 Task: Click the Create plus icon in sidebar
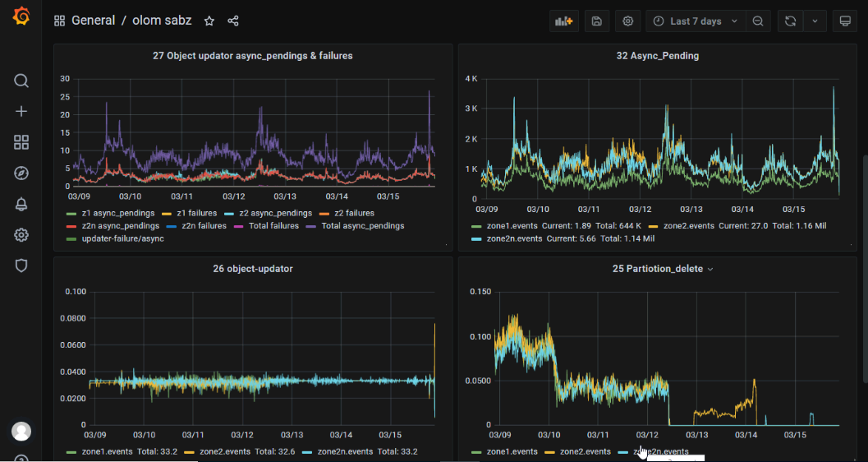pyautogui.click(x=21, y=112)
